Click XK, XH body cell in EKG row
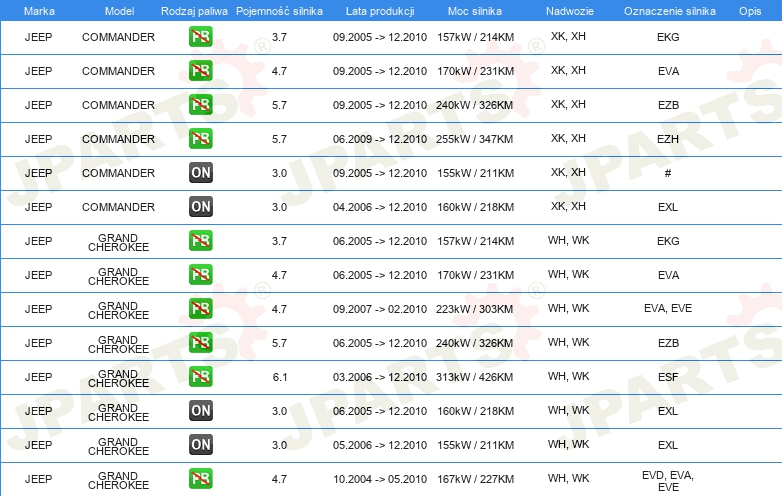 point(569,36)
